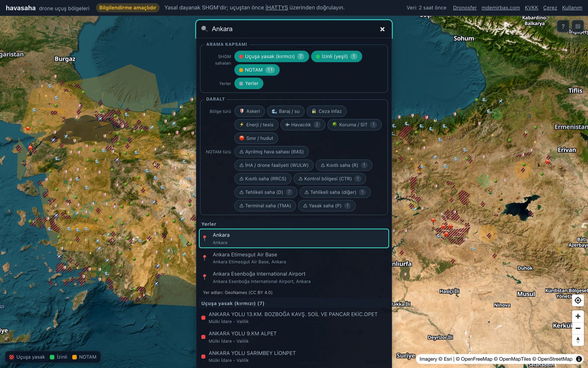Select Kısıtlı saha (R) filter
Viewport: 588px width, 368px height.
pyautogui.click(x=344, y=165)
